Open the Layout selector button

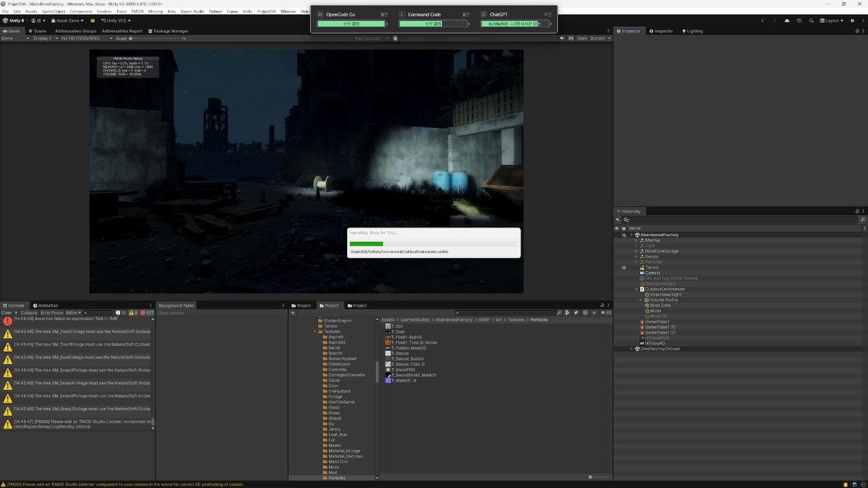(x=832, y=20)
